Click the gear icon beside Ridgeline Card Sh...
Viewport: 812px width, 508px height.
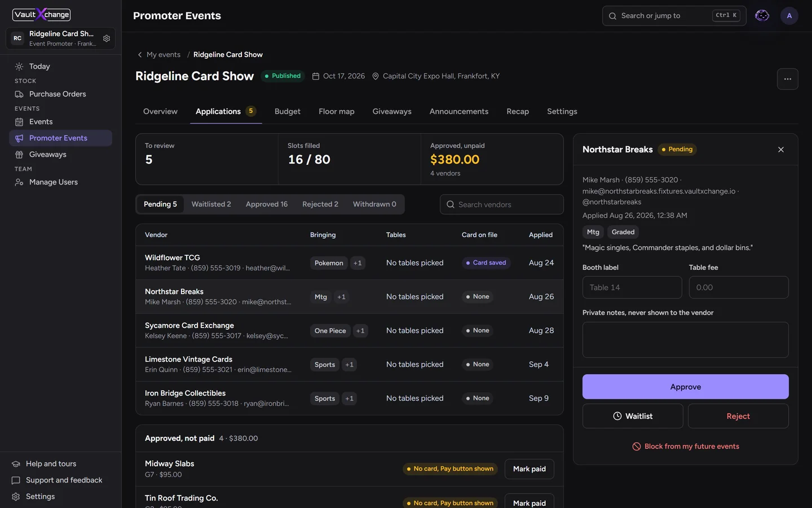107,38
